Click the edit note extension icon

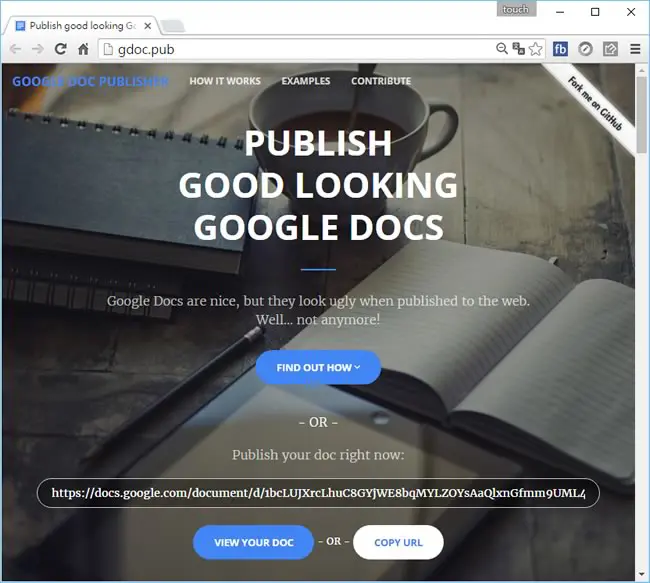610,49
